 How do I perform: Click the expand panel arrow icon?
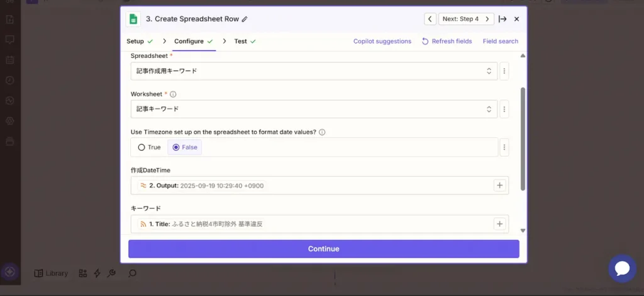tap(502, 19)
